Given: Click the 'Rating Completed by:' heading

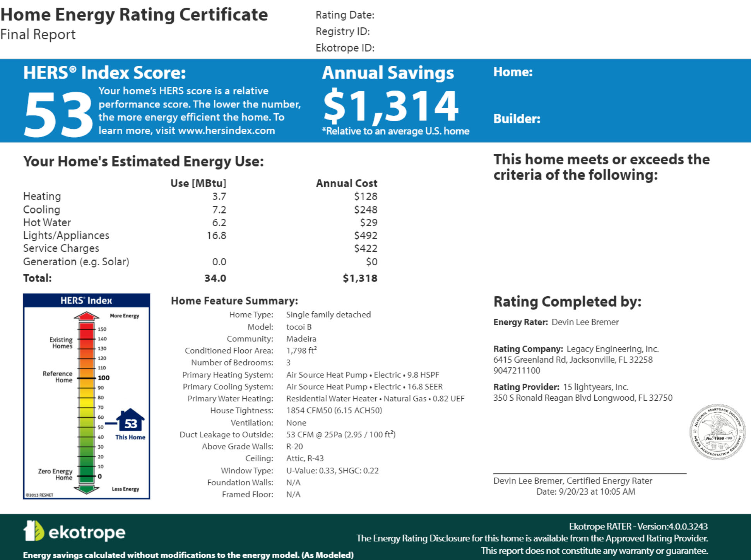Looking at the screenshot, I should pos(567,302).
